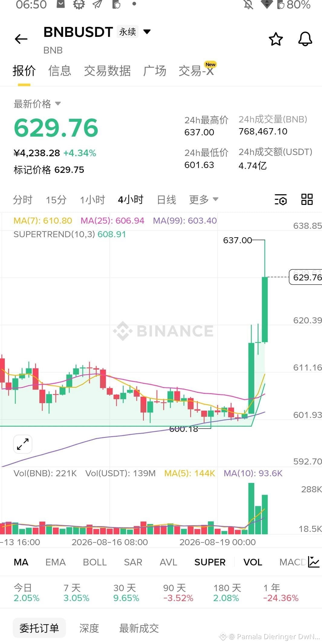
Task: Tap the muted notification bell in status bar
Action: [249, 5]
